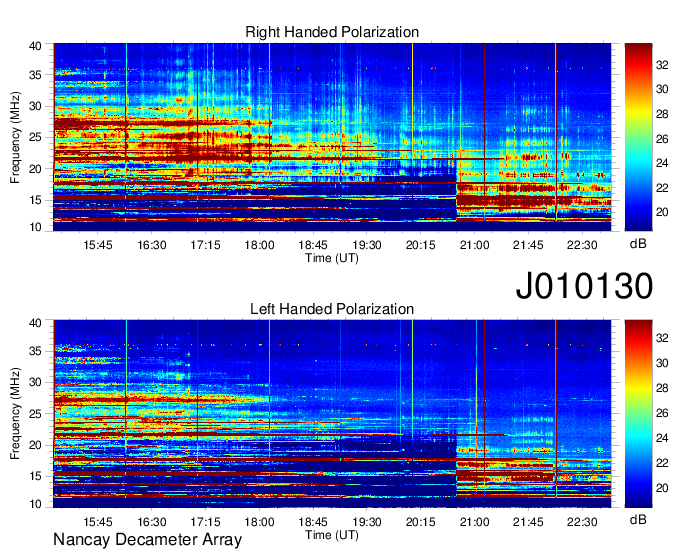Click the 18:00 tick under Left Handed plot
Screen dimensions: 680x552
pyautogui.click(x=259, y=522)
